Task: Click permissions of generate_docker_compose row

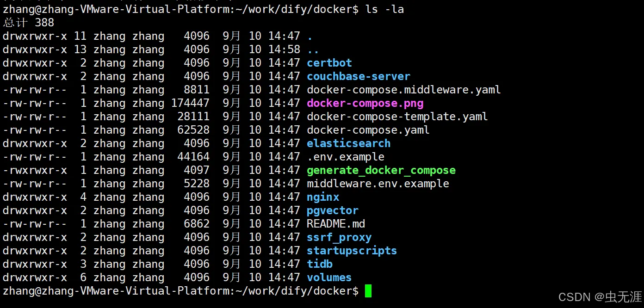Action: pyautogui.click(x=35, y=170)
